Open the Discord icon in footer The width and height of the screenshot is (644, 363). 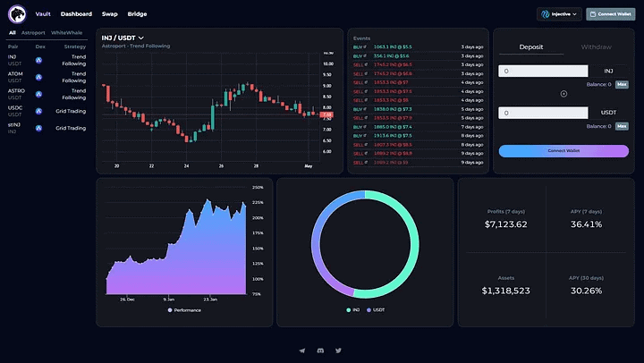(x=320, y=350)
